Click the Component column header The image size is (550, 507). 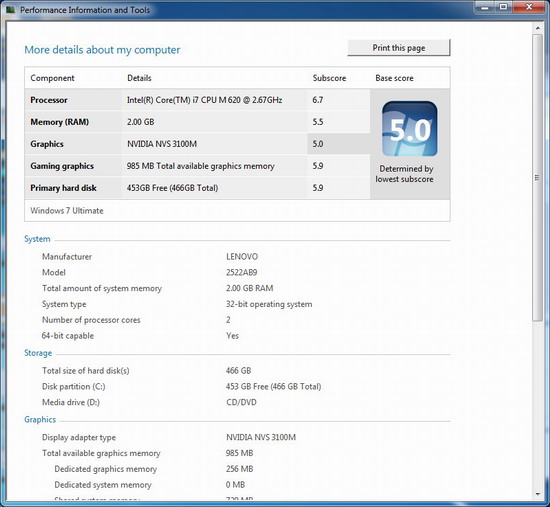[52, 78]
